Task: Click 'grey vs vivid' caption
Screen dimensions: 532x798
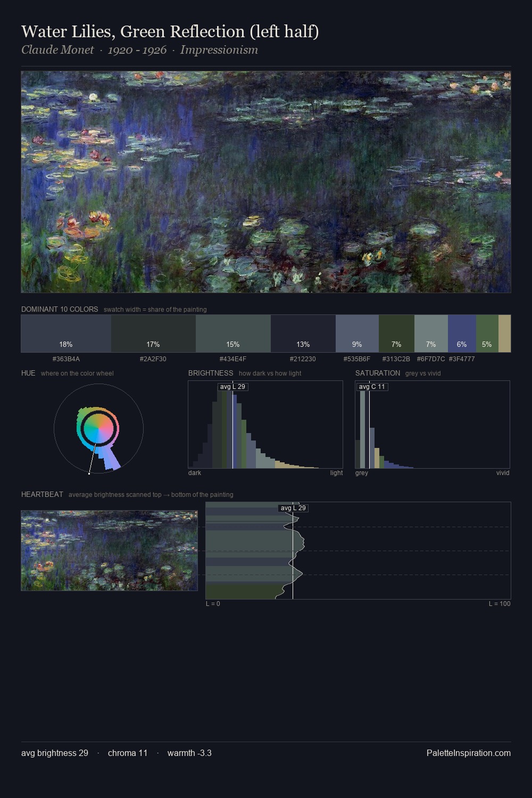Action: click(423, 373)
